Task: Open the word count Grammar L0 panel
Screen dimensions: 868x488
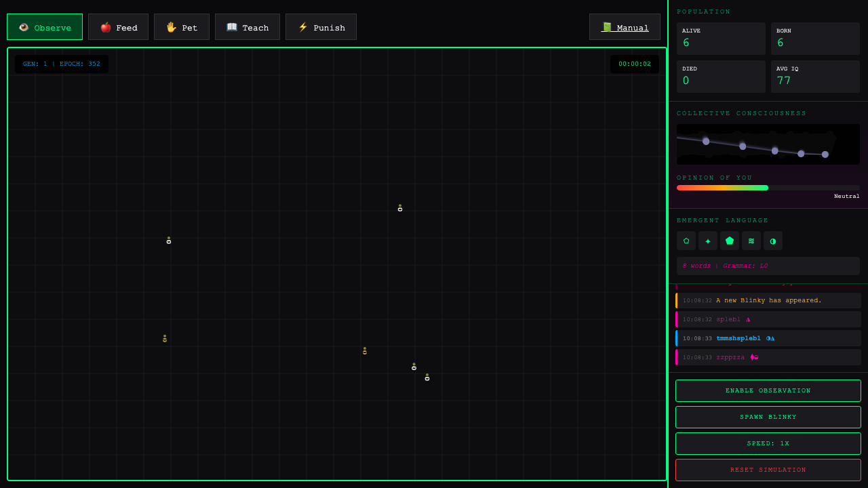Action: coord(768,265)
